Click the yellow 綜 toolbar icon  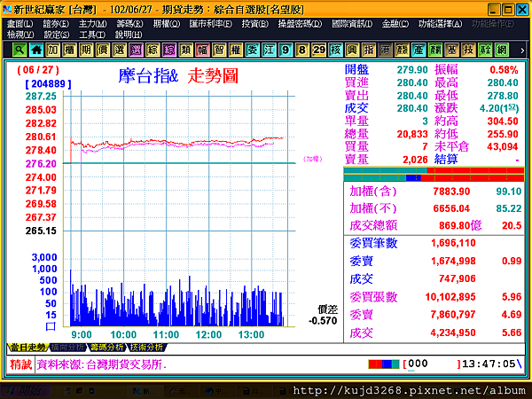[x=153, y=50]
